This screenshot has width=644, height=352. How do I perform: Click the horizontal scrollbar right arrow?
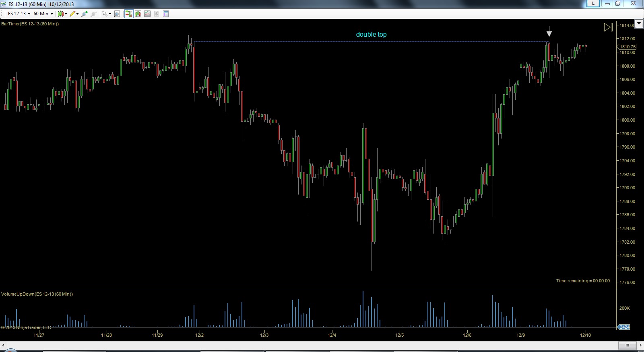point(640,345)
